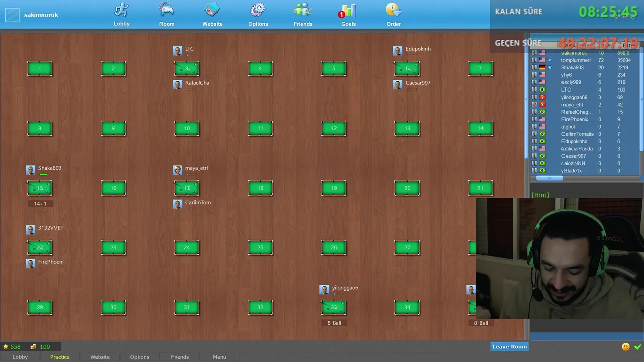Select pool table 13
Viewport: 644px width, 362px height.
tap(407, 128)
